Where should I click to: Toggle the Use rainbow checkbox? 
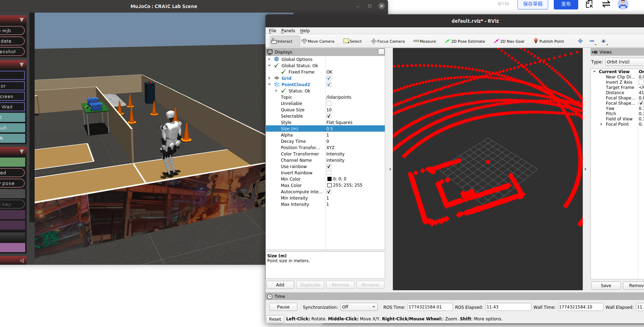tap(329, 167)
